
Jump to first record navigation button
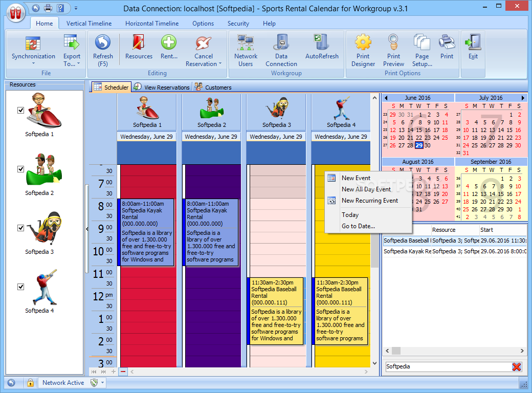(x=94, y=372)
